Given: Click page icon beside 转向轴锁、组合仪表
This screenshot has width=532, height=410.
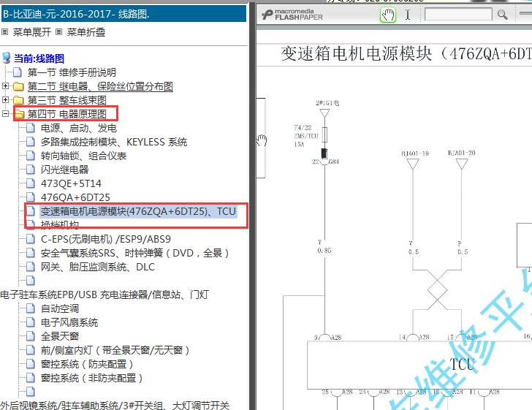Looking at the screenshot, I should point(31,156).
